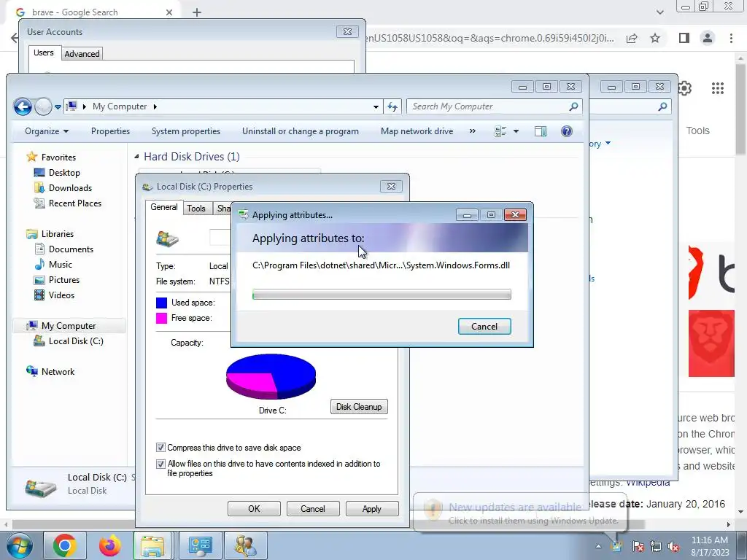Open the Organize menu dropdown
The width and height of the screenshot is (747, 560).
coord(47,131)
